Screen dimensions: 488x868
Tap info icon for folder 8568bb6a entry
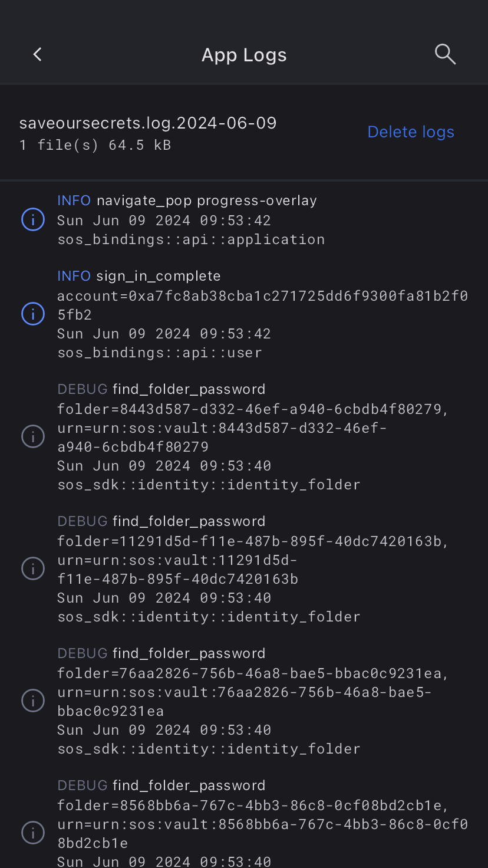coord(33,833)
